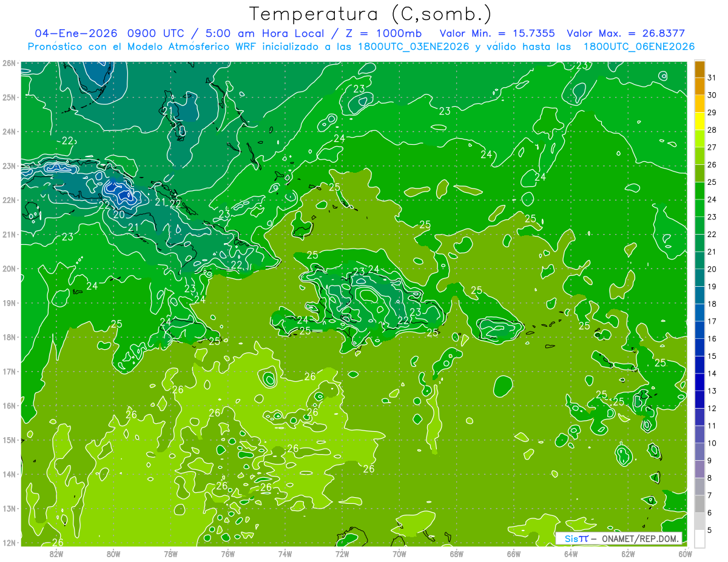Click the "Valor Min. = 15.7355" readout
728x562 pixels.
pyautogui.click(x=497, y=33)
